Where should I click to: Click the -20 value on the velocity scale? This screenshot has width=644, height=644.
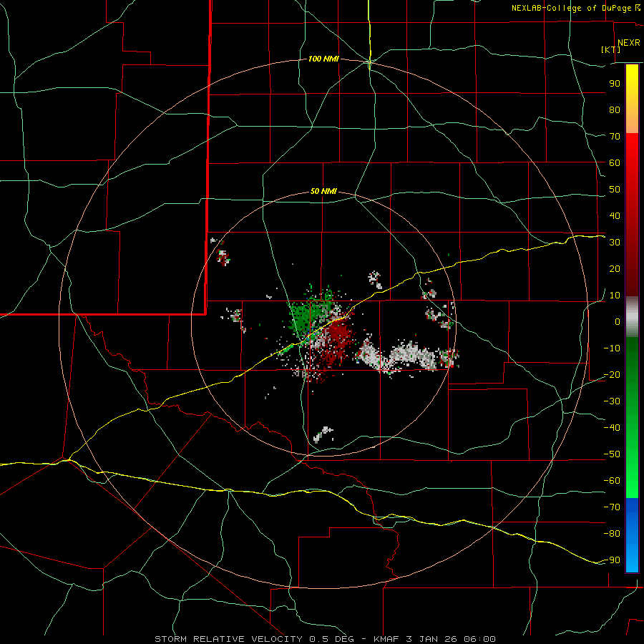[612, 374]
